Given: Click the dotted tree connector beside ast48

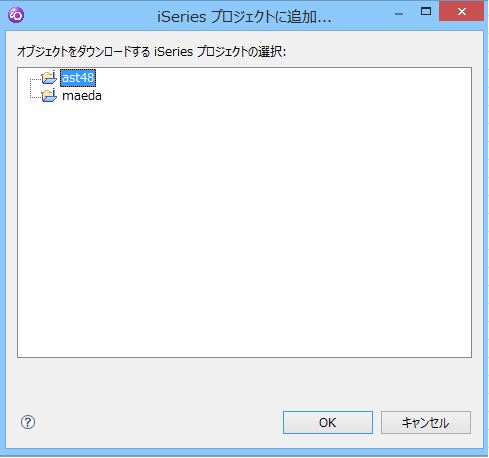Looking at the screenshot, I should 35,80.
